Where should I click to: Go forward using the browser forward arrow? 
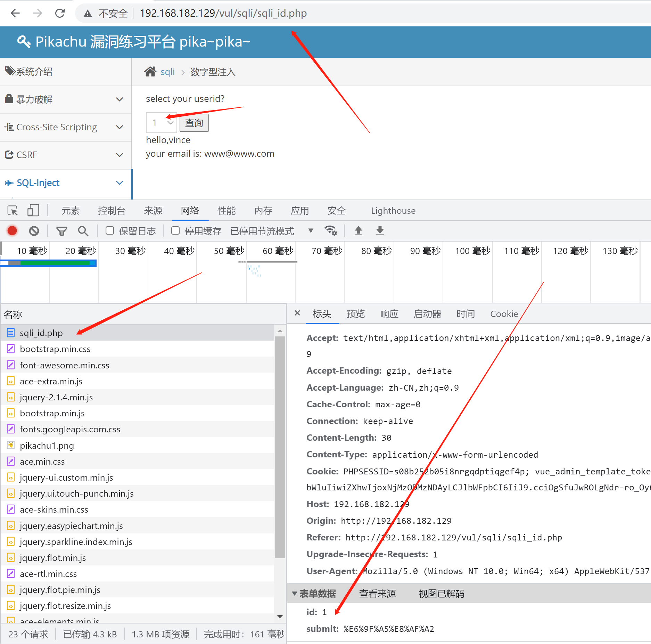pyautogui.click(x=38, y=13)
